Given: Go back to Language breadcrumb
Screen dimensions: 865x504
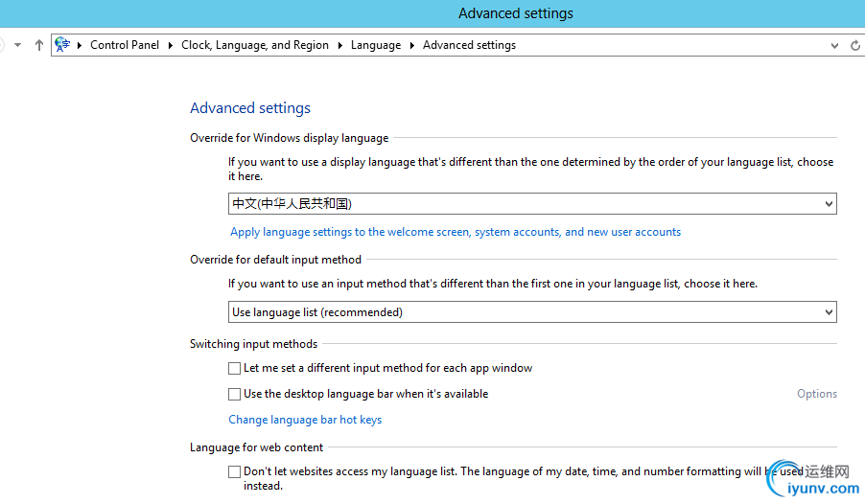Looking at the screenshot, I should point(376,45).
